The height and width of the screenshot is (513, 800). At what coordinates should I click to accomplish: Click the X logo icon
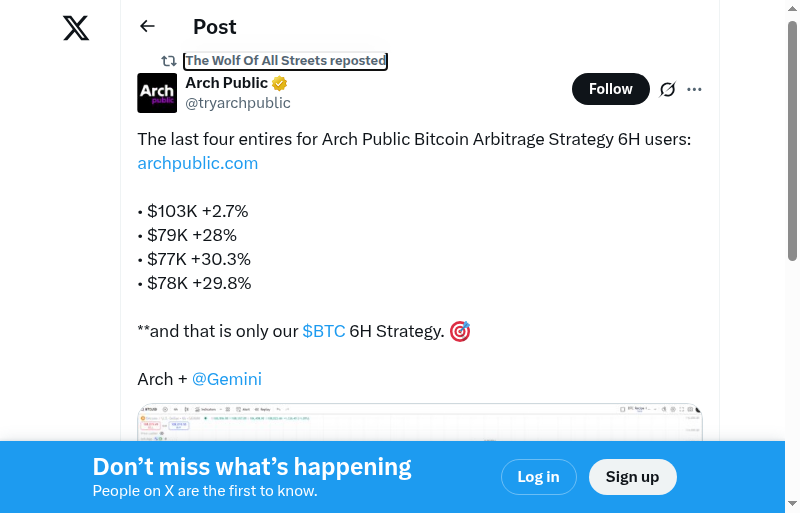[76, 28]
